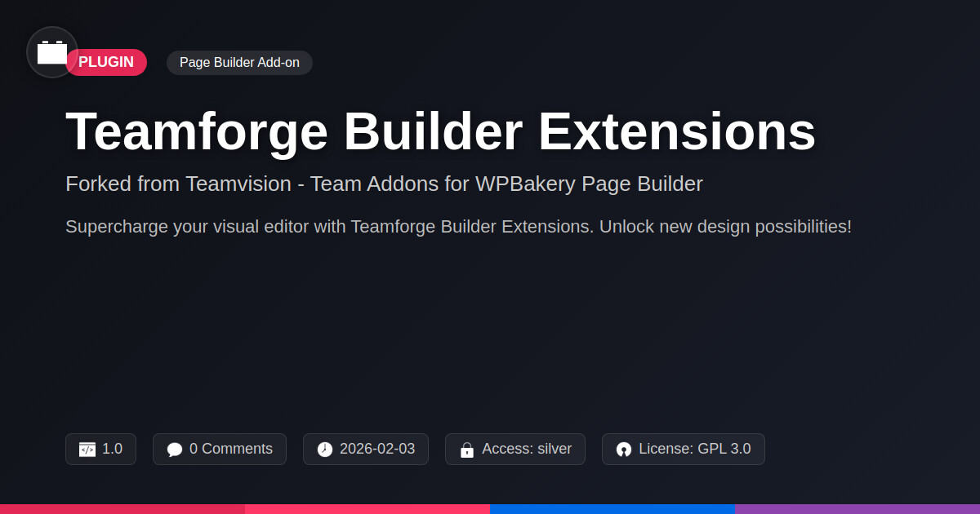Click the Access: silver text
The height and width of the screenshot is (514, 980).
pos(527,449)
